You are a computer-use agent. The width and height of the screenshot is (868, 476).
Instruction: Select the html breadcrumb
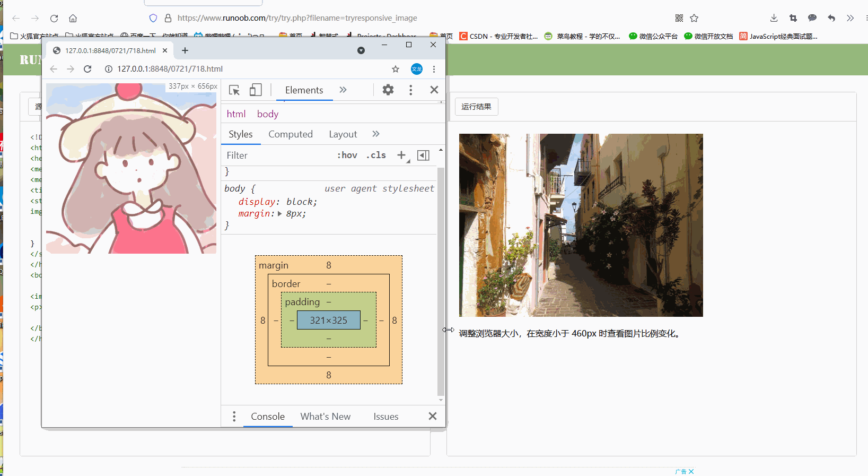(236, 114)
